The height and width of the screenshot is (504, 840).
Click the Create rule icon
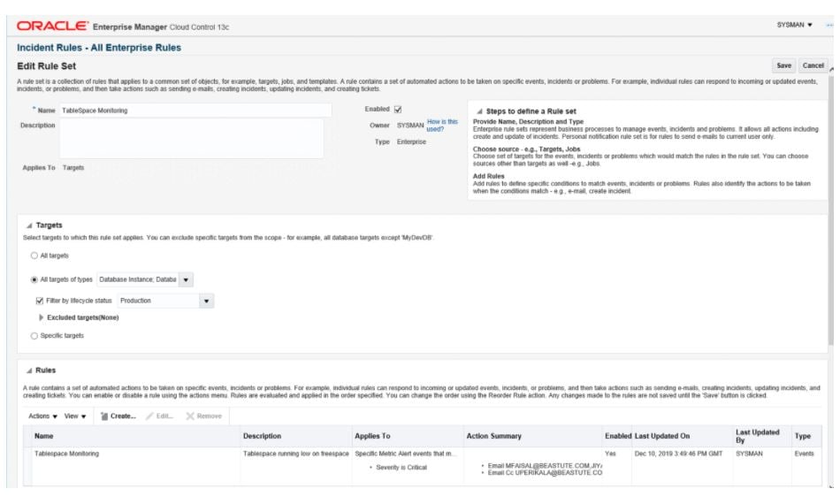pos(104,416)
